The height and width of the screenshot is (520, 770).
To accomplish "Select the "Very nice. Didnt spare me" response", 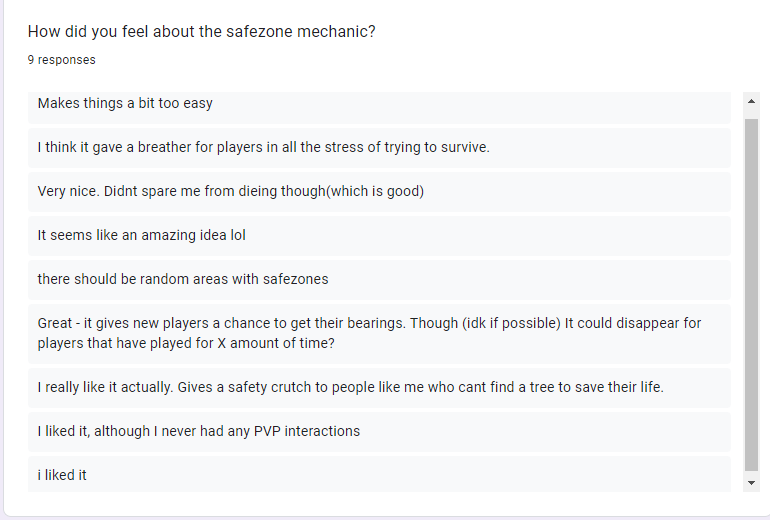I will (379, 192).
